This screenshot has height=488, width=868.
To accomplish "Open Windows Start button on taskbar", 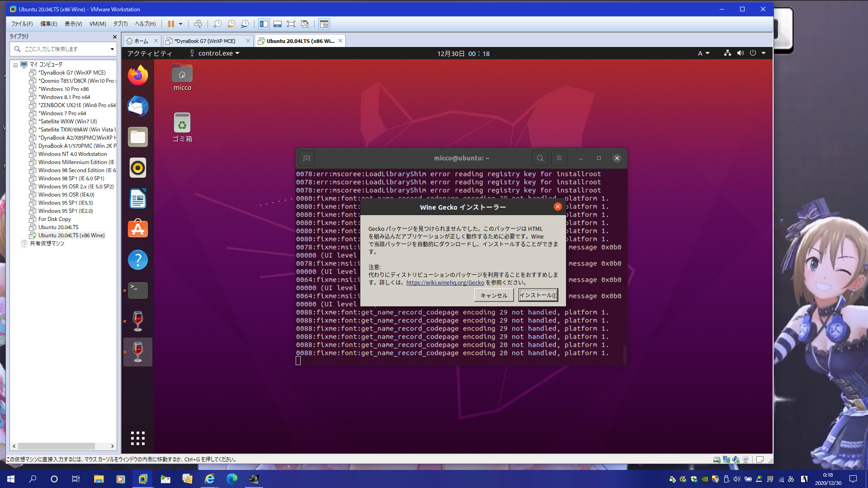I will pyautogui.click(x=11, y=479).
